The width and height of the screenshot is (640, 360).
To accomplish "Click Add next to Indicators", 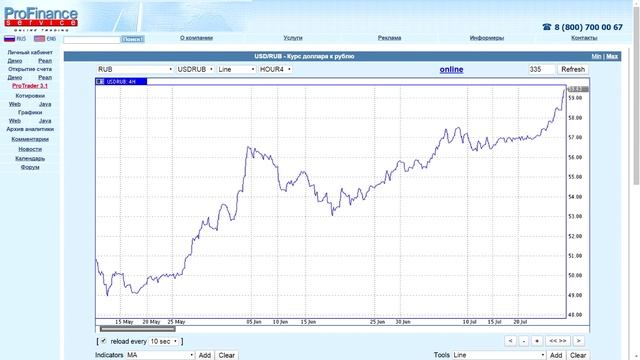I will pyautogui.click(x=204, y=355).
